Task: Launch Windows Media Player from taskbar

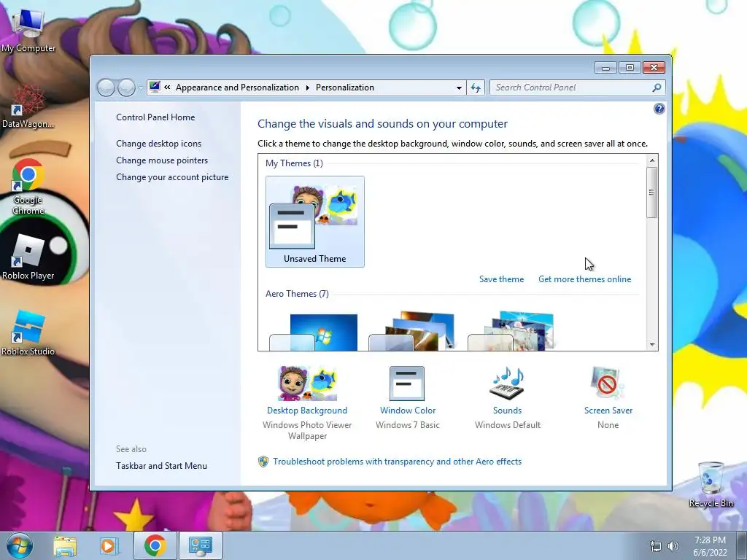Action: 109,545
